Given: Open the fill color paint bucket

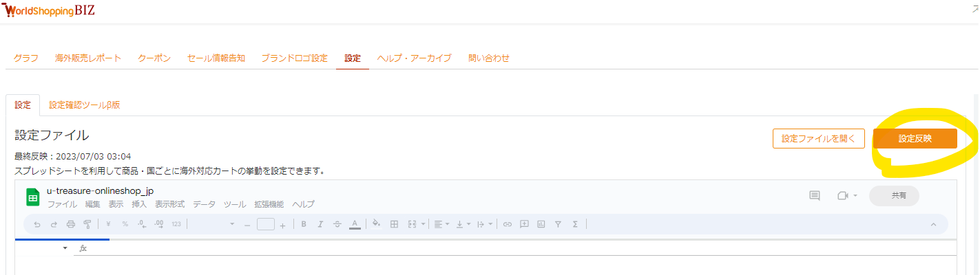Looking at the screenshot, I should (x=376, y=224).
